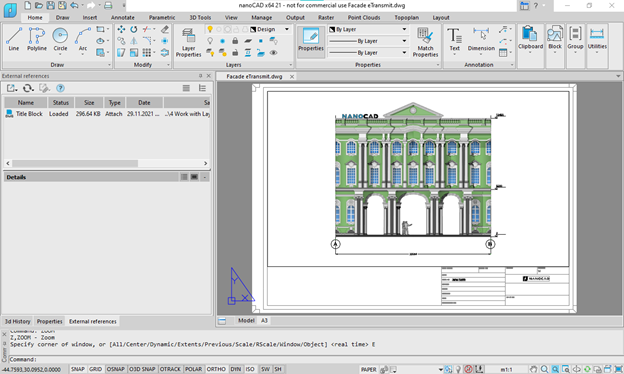Viewport: 624px width, 374px height.
Task: Toggle SNAP mode in status bar
Action: coord(78,369)
